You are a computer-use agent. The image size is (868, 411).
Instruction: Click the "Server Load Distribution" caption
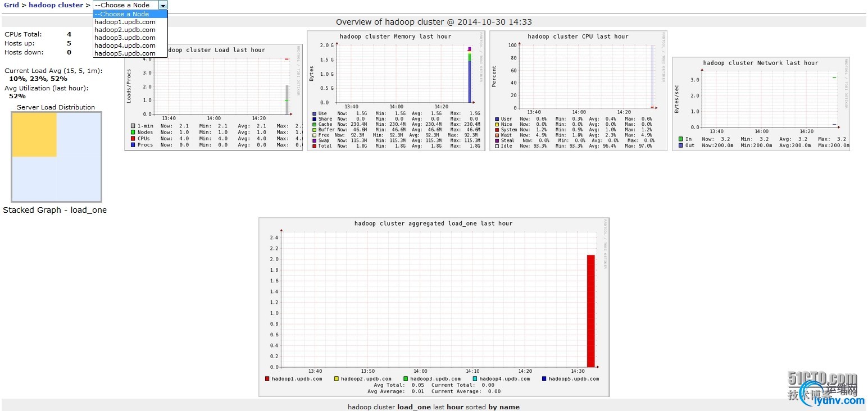pos(56,107)
